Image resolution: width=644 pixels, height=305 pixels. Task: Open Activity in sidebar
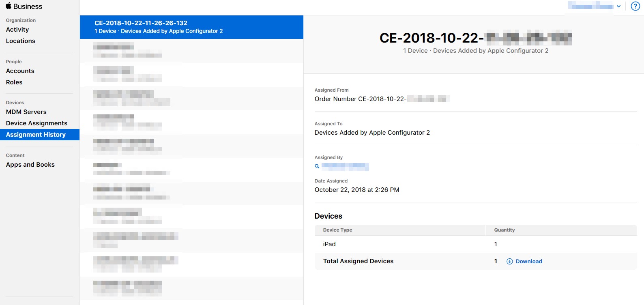click(17, 30)
